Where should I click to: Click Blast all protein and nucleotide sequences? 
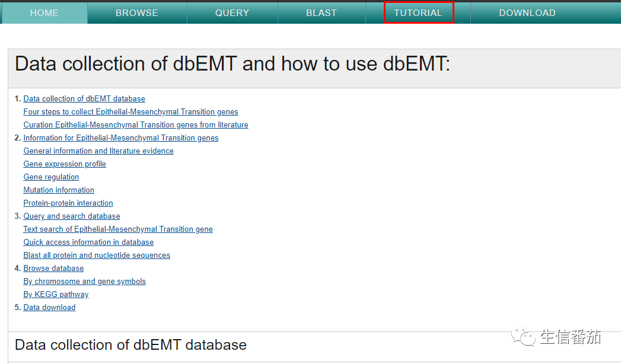tap(97, 256)
